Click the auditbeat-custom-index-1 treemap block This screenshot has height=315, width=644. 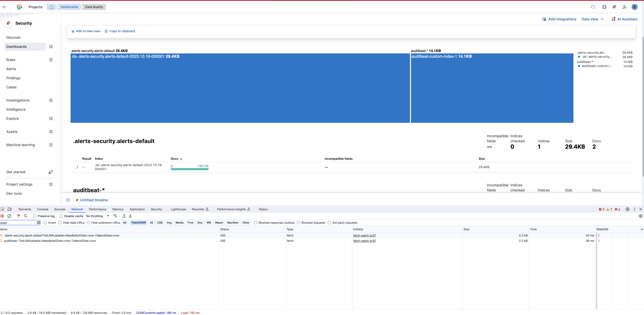point(492,88)
